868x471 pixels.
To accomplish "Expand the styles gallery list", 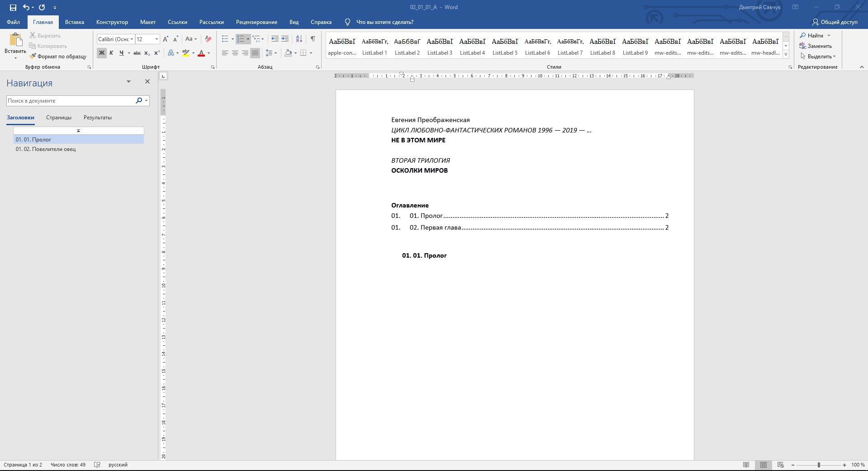I will tap(786, 55).
